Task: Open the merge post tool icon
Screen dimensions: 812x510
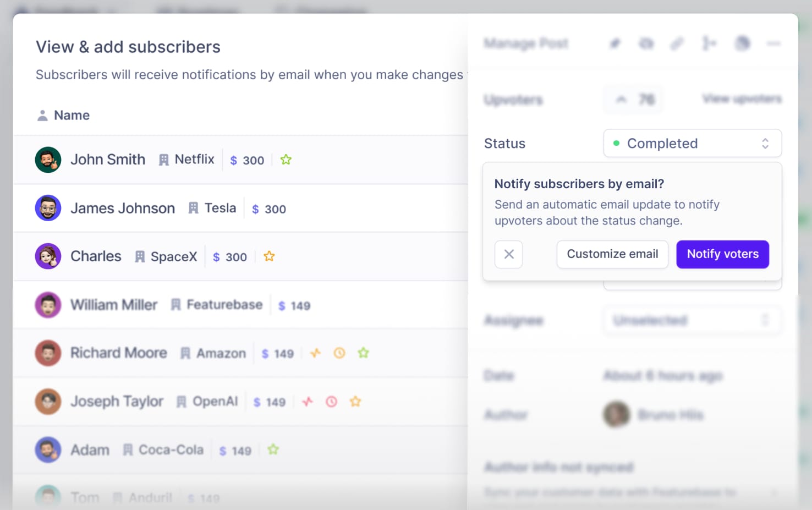Action: tap(709, 43)
